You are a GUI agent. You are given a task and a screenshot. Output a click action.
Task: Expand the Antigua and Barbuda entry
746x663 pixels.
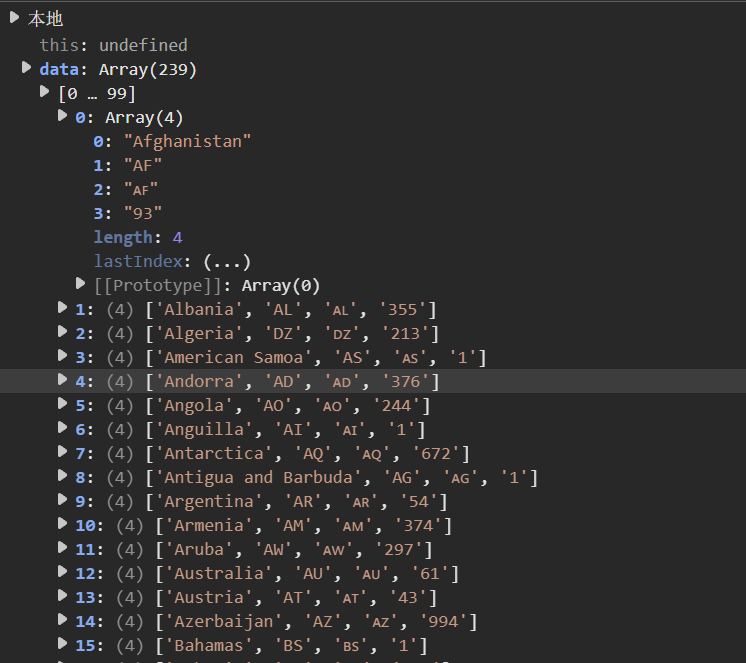pyautogui.click(x=63, y=477)
